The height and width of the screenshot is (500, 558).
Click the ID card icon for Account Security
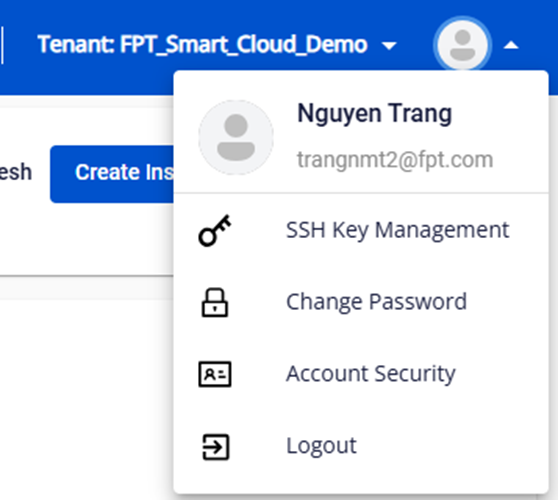tap(215, 374)
